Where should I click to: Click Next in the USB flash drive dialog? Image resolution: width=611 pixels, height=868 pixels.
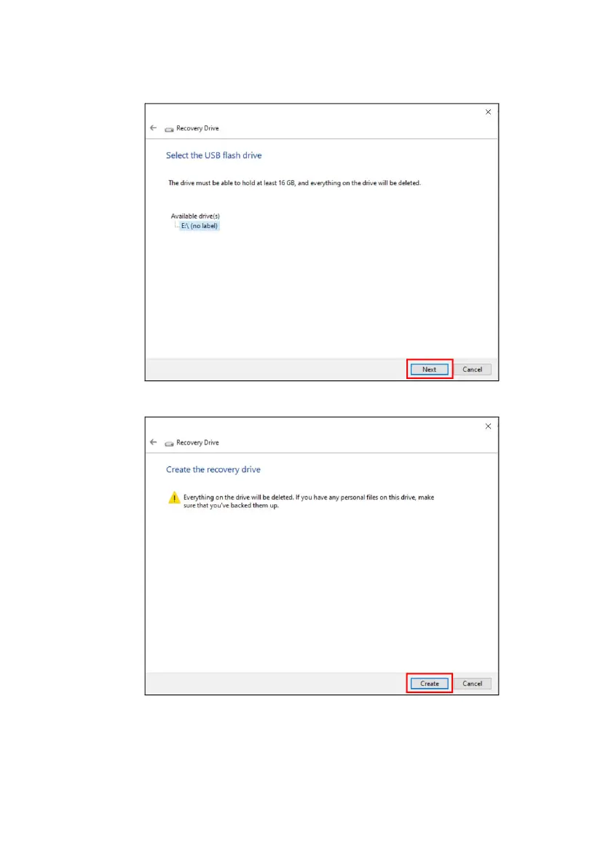pyautogui.click(x=429, y=370)
